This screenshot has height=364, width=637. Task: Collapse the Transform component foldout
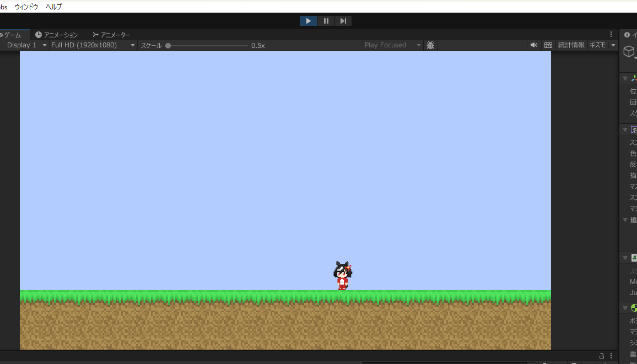tap(625, 78)
